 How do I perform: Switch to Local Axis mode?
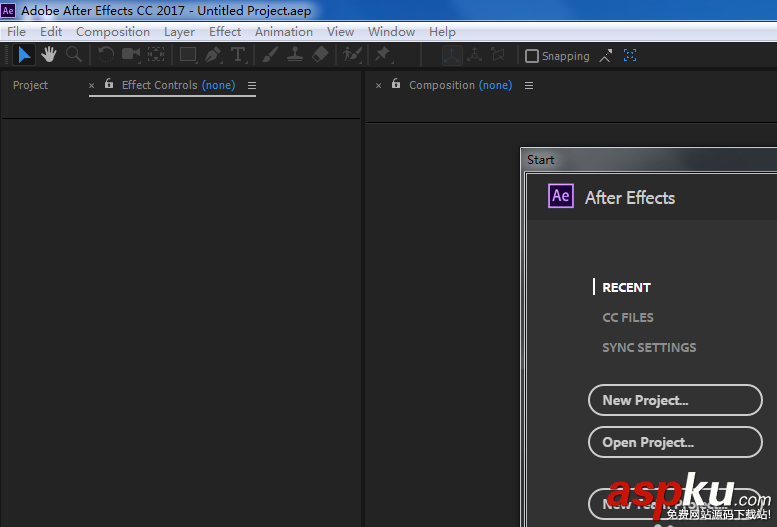point(452,55)
